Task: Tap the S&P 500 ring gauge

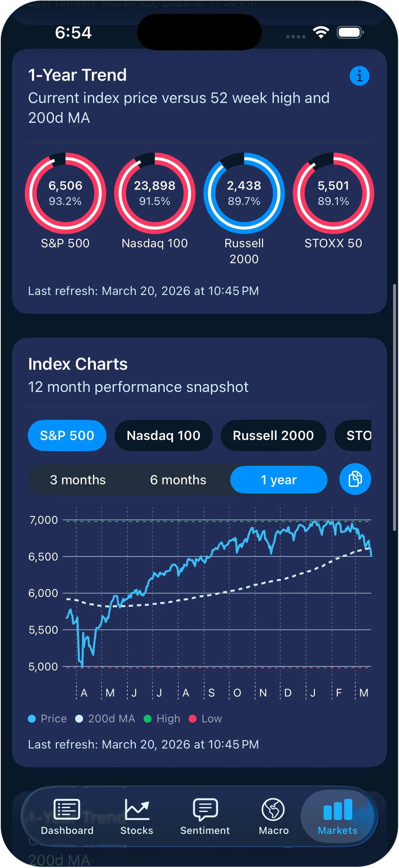Action: point(65,193)
